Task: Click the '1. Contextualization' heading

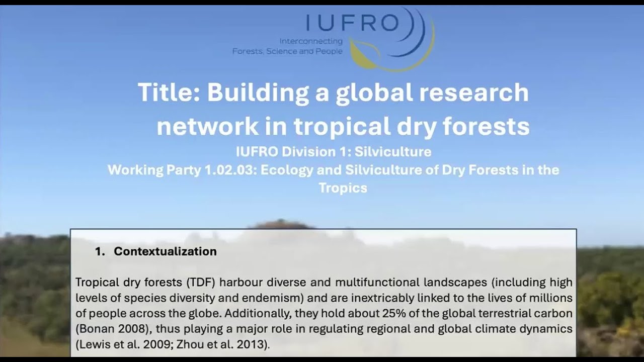Action: click(156, 251)
